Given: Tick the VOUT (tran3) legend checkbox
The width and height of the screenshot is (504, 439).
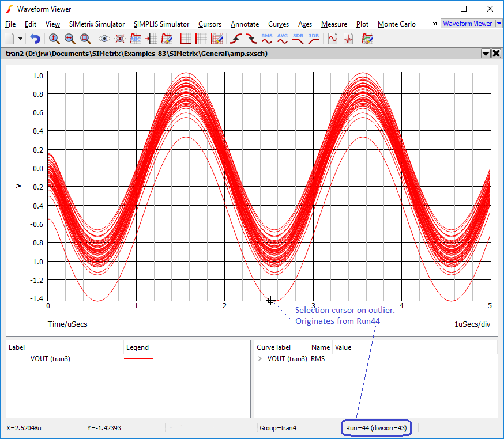Looking at the screenshot, I should (x=24, y=359).
